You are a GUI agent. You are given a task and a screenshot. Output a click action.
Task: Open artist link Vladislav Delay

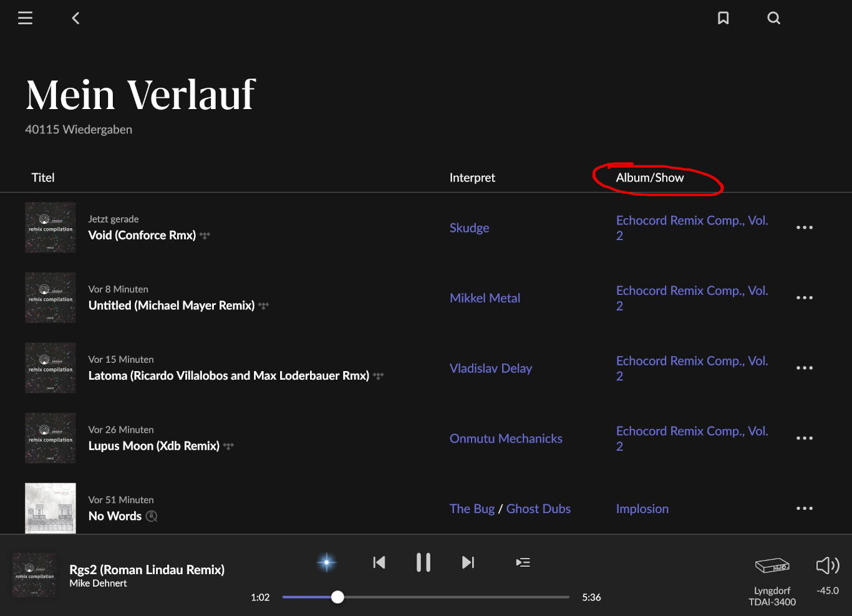pos(490,368)
